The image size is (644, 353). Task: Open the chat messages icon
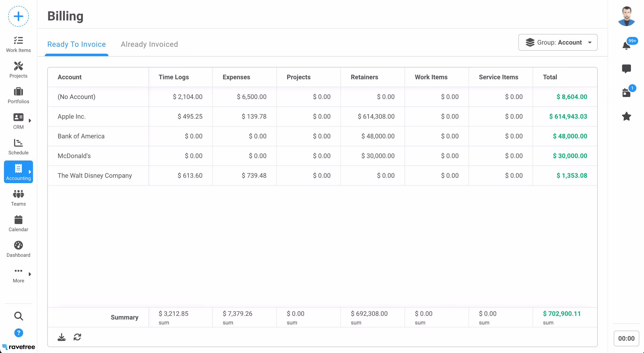click(x=626, y=69)
